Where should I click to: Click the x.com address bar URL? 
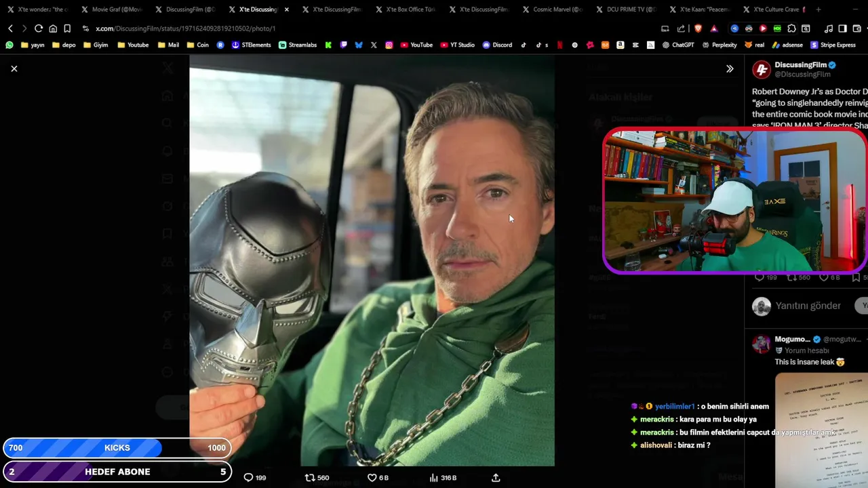tap(185, 28)
